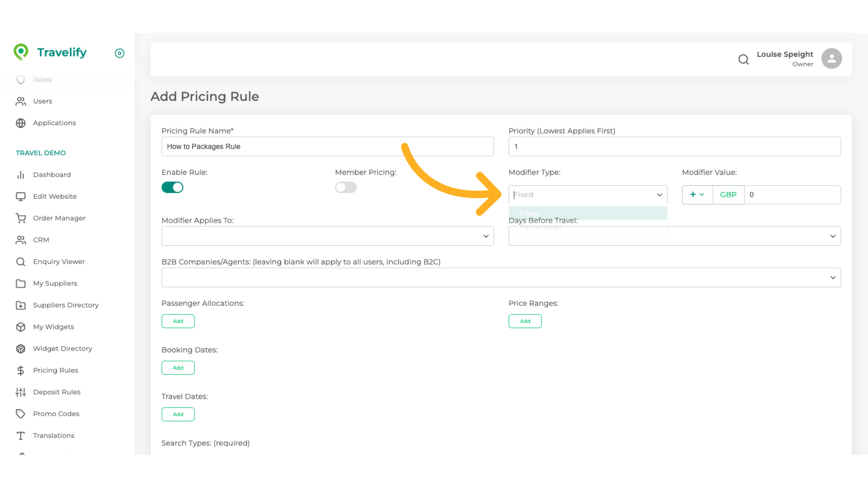Click the Enquiry Viewer magnifier icon

21,261
